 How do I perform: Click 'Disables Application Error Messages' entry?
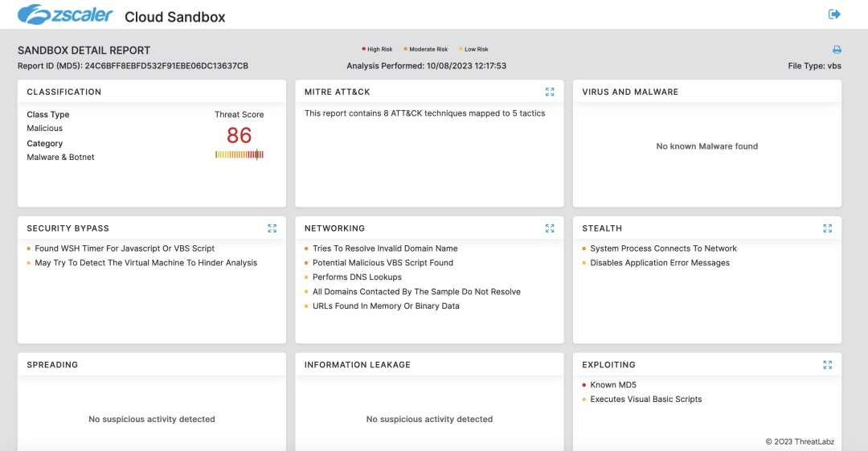coord(660,263)
